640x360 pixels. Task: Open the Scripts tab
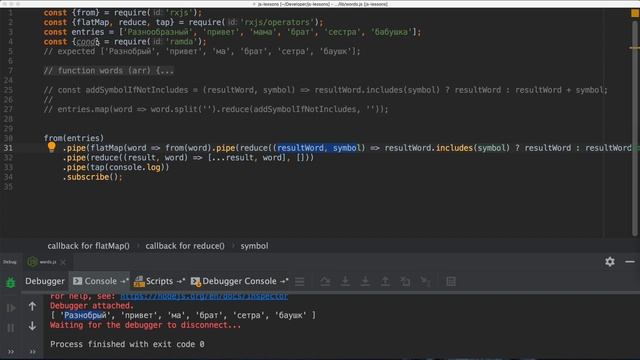tap(159, 281)
